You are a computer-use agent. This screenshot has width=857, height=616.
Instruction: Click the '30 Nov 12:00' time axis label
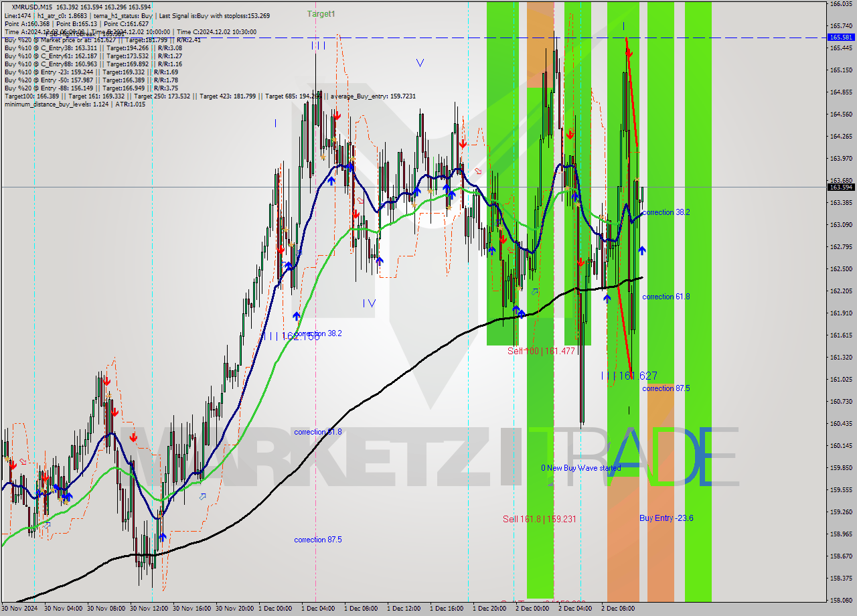point(149,609)
